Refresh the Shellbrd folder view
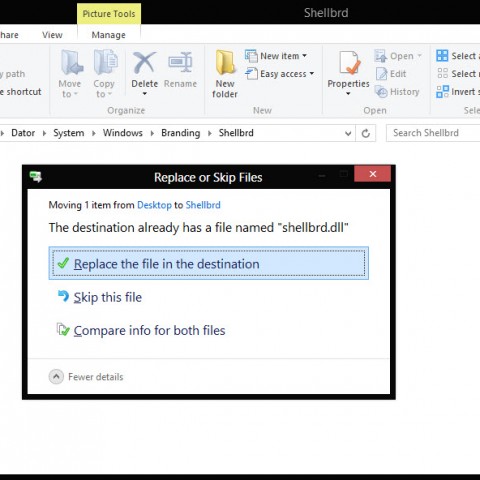This screenshot has width=480, height=480. point(366,133)
